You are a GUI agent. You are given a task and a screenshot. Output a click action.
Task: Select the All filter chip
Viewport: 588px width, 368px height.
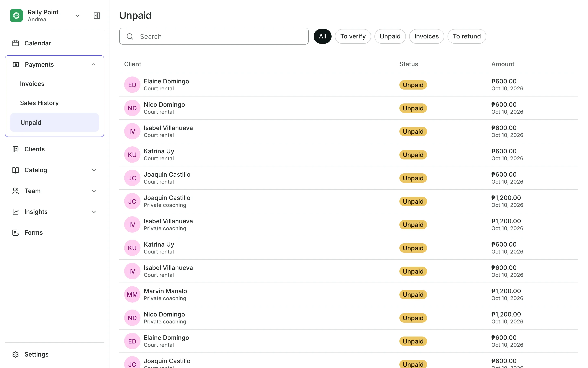(322, 36)
